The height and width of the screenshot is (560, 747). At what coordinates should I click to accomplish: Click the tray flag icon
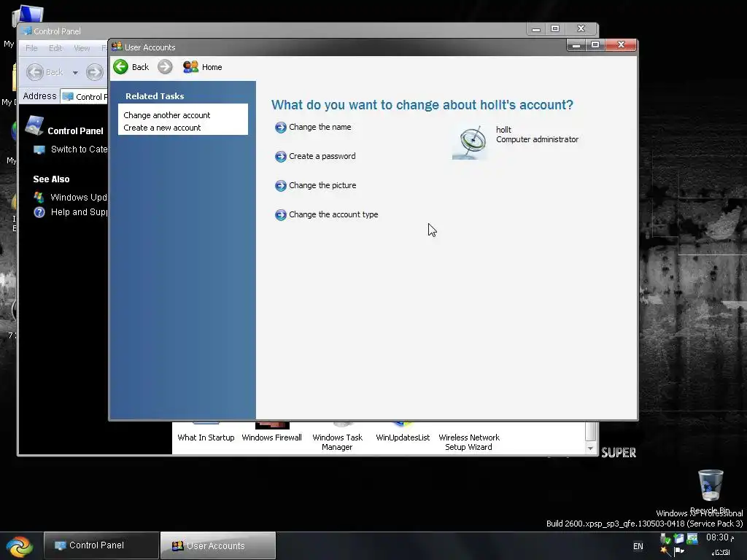click(x=679, y=551)
